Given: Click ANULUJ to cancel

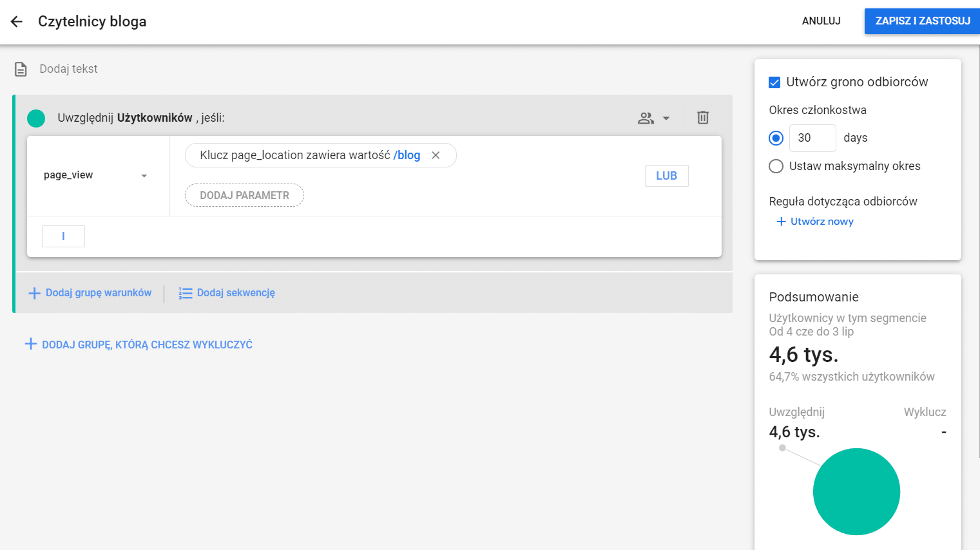Looking at the screenshot, I should tap(821, 21).
